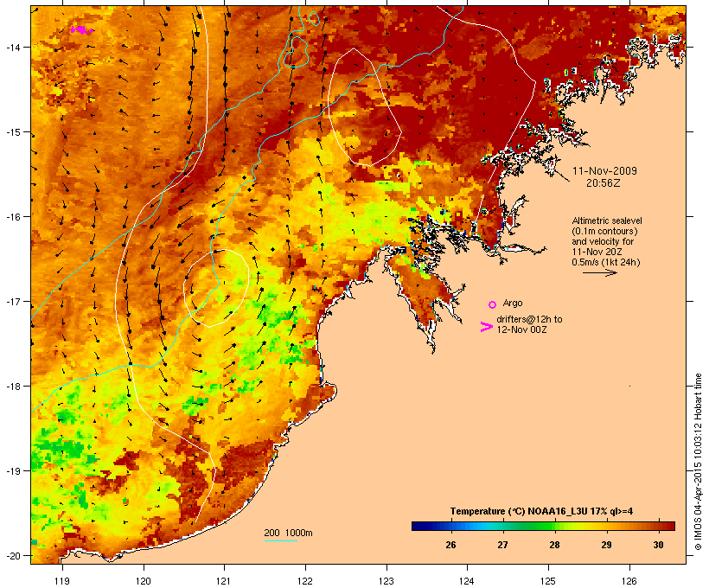Screen dimensions: 709x588
Task: Click the latitude label -18
Action: 13,386
